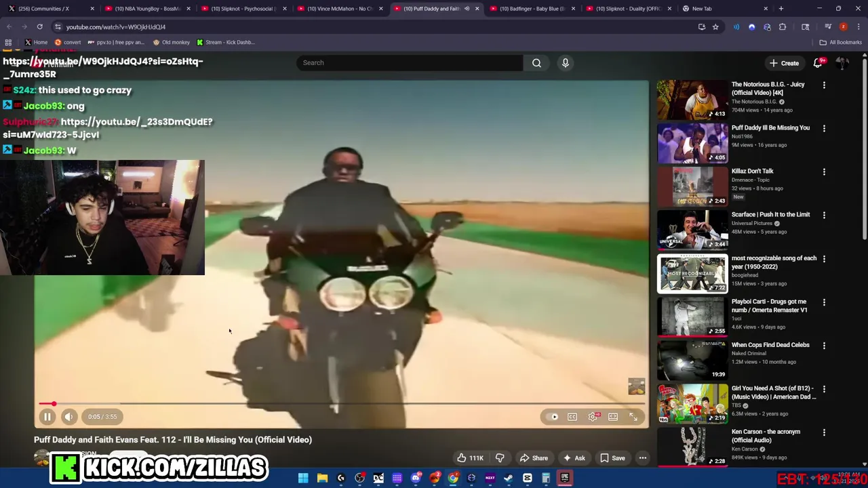Click the video title I'll Be Missing You
The width and height of the screenshot is (868, 488).
[173, 440]
